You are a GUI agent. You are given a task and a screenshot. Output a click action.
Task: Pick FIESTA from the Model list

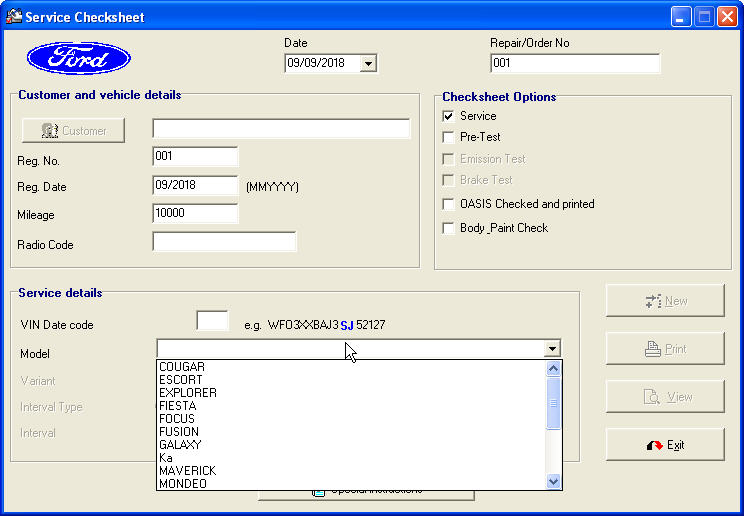[352, 406]
